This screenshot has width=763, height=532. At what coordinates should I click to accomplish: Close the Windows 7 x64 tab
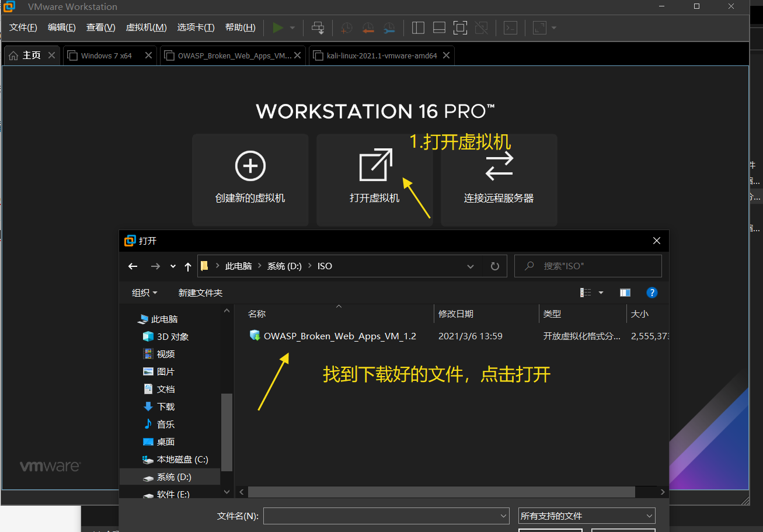click(x=148, y=55)
